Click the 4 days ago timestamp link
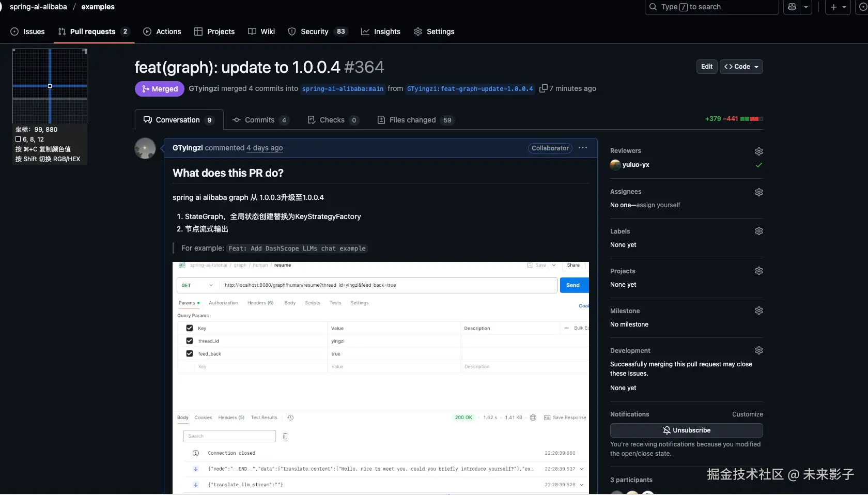868x495 pixels. [x=265, y=148]
